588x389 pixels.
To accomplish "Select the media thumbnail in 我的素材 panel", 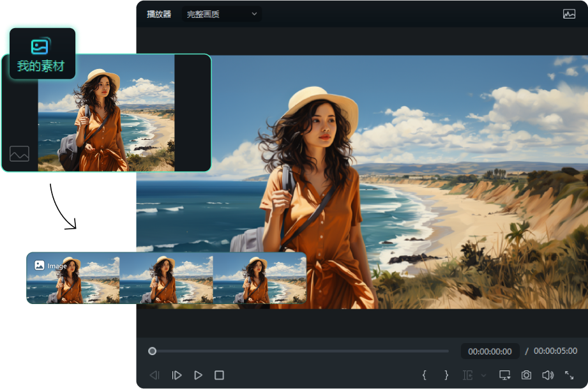I will click(x=106, y=114).
